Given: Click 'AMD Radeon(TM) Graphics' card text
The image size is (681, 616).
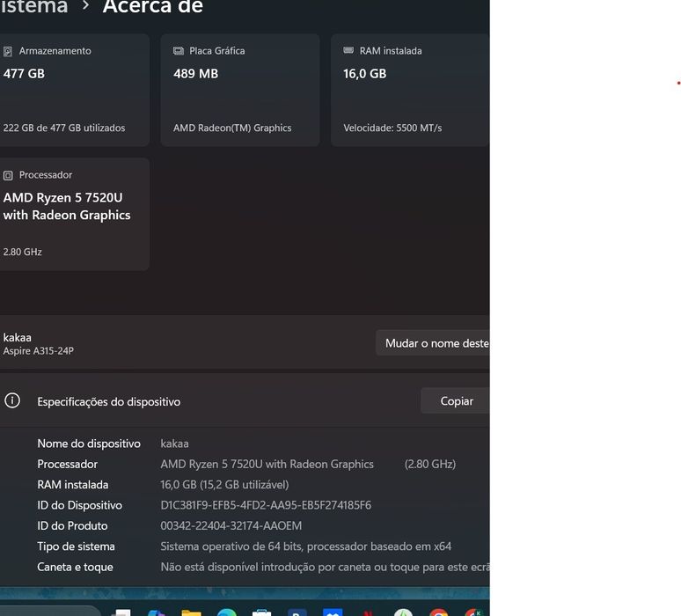Looking at the screenshot, I should pos(232,128).
